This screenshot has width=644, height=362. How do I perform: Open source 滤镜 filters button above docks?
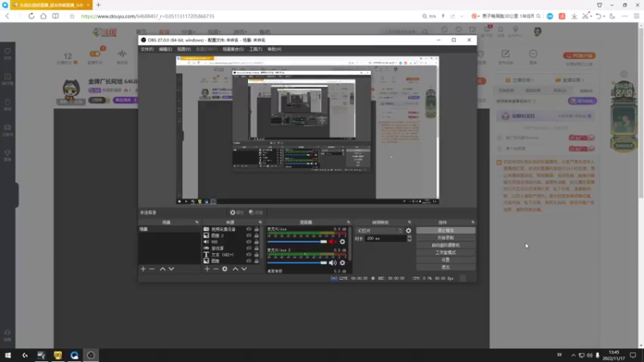[x=255, y=212]
